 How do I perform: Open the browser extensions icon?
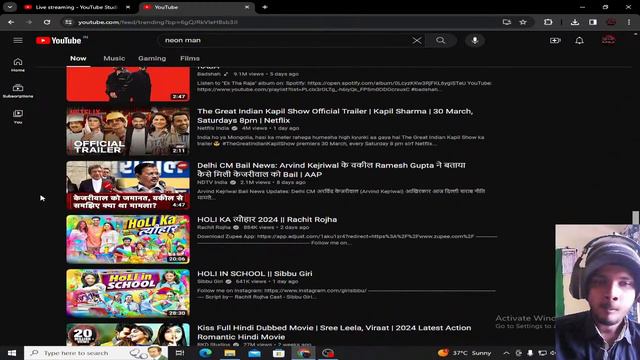point(548,22)
